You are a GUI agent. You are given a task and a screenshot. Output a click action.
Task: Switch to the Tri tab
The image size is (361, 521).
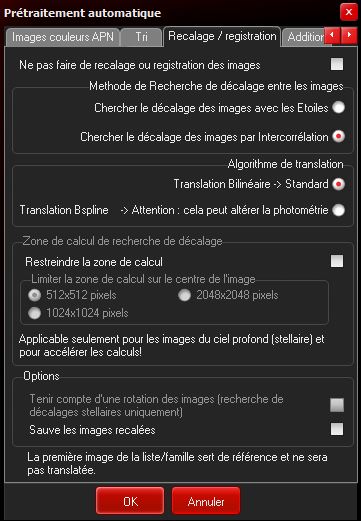pyautogui.click(x=141, y=37)
